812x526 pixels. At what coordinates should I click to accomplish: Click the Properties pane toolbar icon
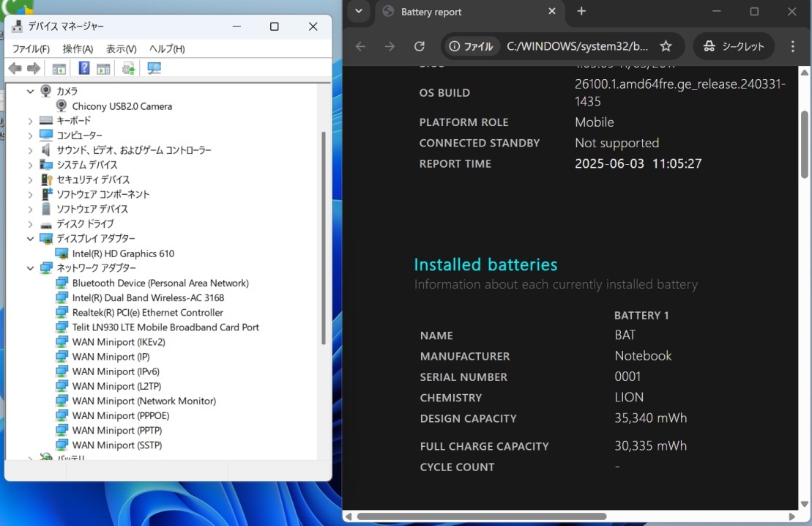pos(103,68)
